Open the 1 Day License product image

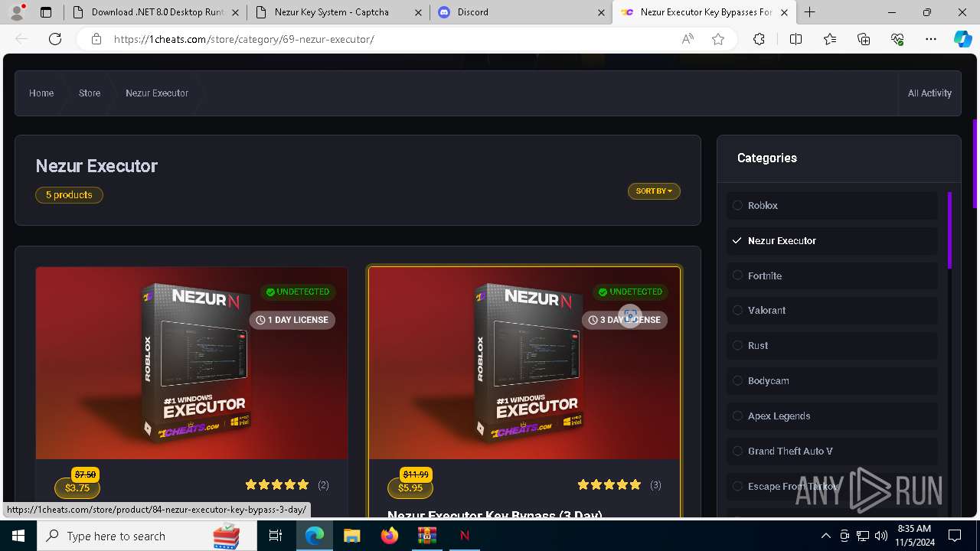click(x=192, y=363)
